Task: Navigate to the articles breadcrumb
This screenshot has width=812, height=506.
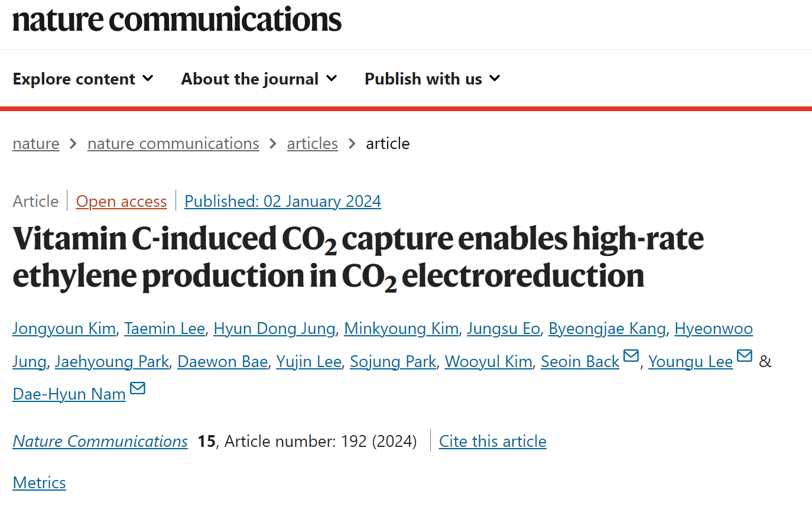Action: click(313, 144)
